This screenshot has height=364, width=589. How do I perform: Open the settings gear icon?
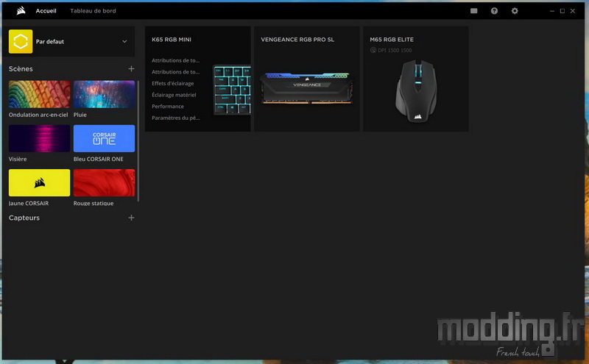(515, 11)
